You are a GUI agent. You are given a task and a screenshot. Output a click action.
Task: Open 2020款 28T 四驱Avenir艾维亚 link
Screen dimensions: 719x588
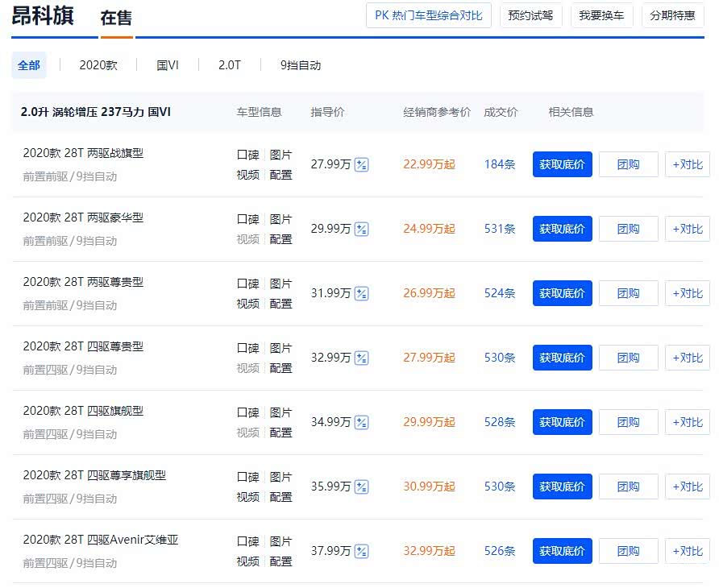tap(101, 540)
